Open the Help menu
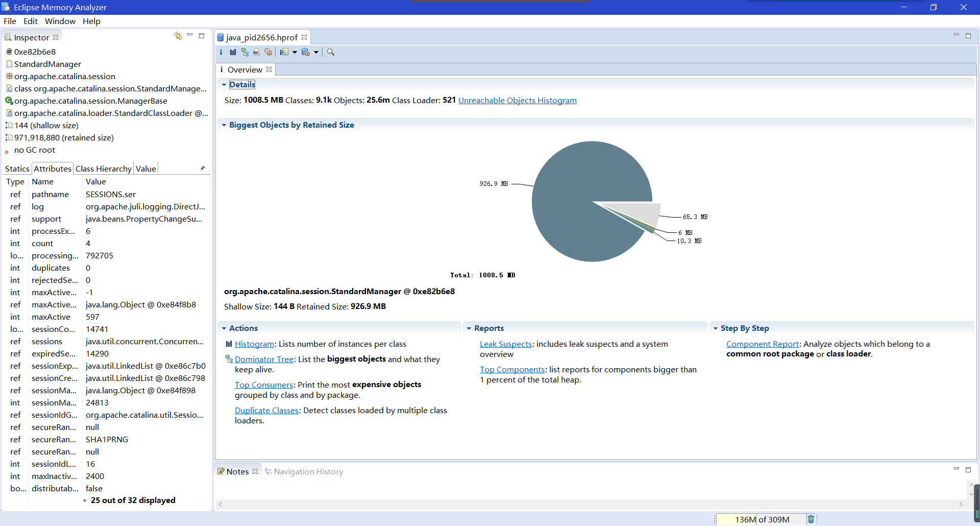 (92, 21)
